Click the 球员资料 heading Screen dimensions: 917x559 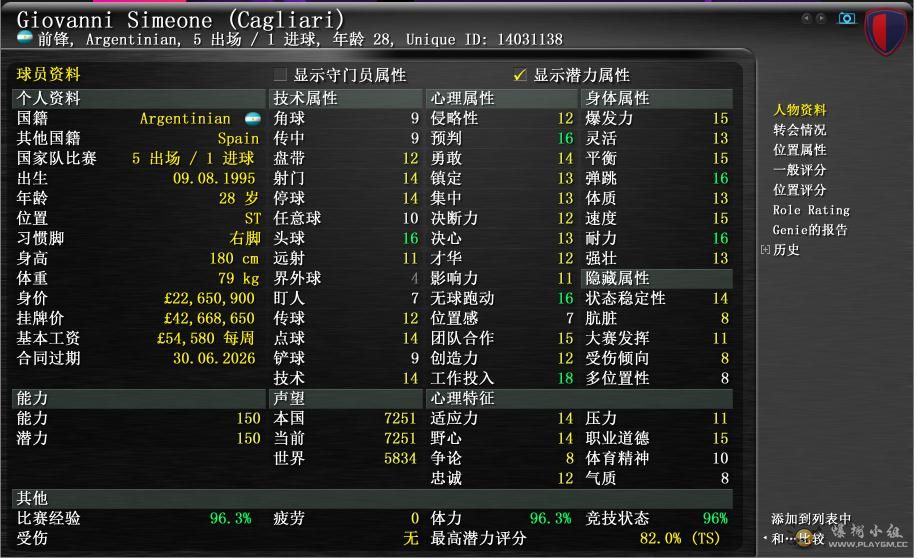click(48, 74)
